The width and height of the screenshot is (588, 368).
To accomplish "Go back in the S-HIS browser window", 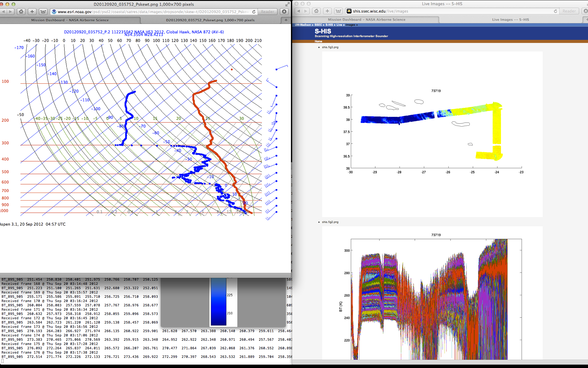I will pyautogui.click(x=299, y=11).
